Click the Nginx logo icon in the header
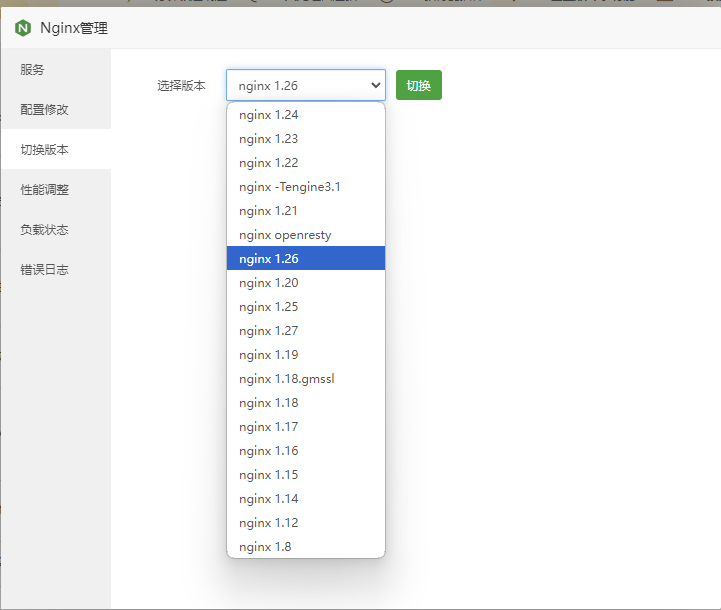 [23, 28]
